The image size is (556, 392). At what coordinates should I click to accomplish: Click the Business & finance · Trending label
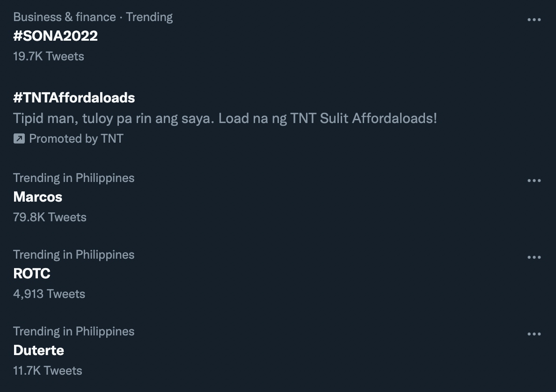coord(93,17)
